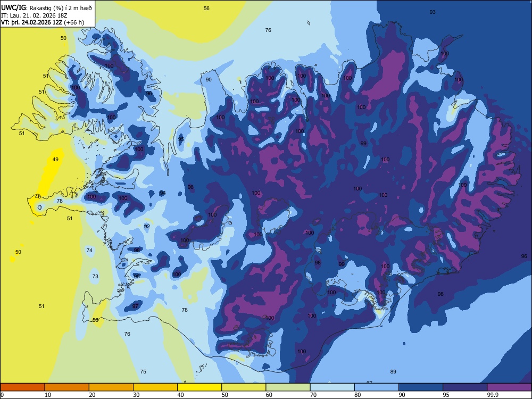Click the "90" value on the north coast
The height and width of the screenshot is (399, 532).
(x=209, y=79)
